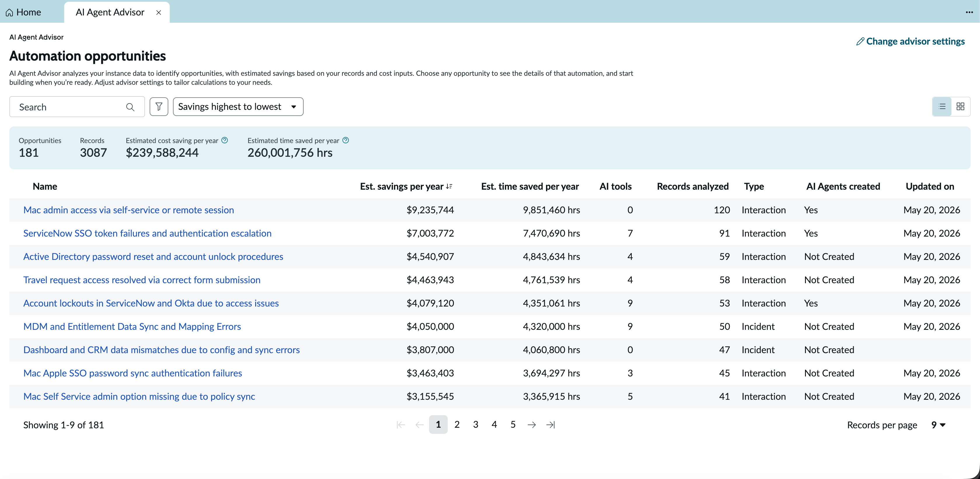Go to the first page
Screen dimensions: 980x479
400,425
